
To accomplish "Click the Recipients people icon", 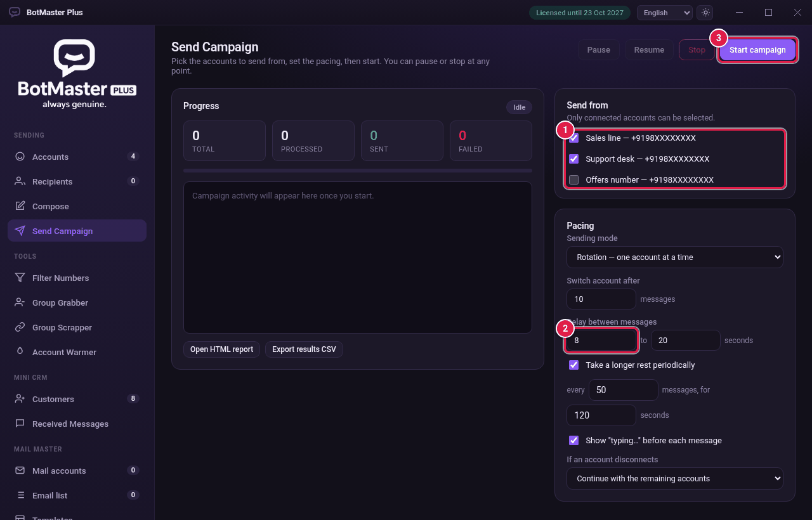I will [20, 181].
